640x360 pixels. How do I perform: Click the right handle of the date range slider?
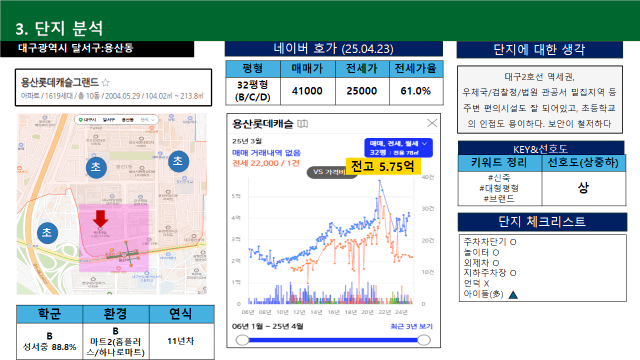[424, 340]
